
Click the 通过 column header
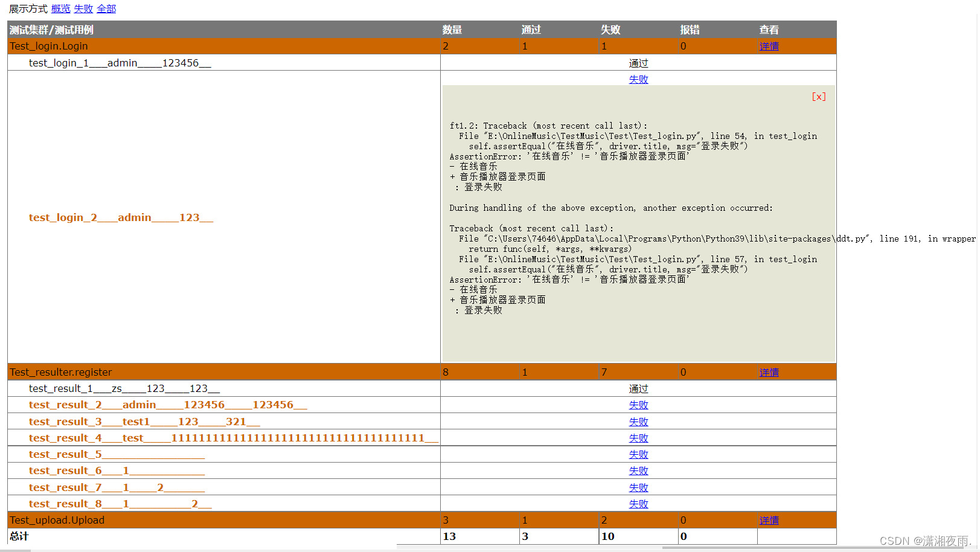(x=531, y=30)
